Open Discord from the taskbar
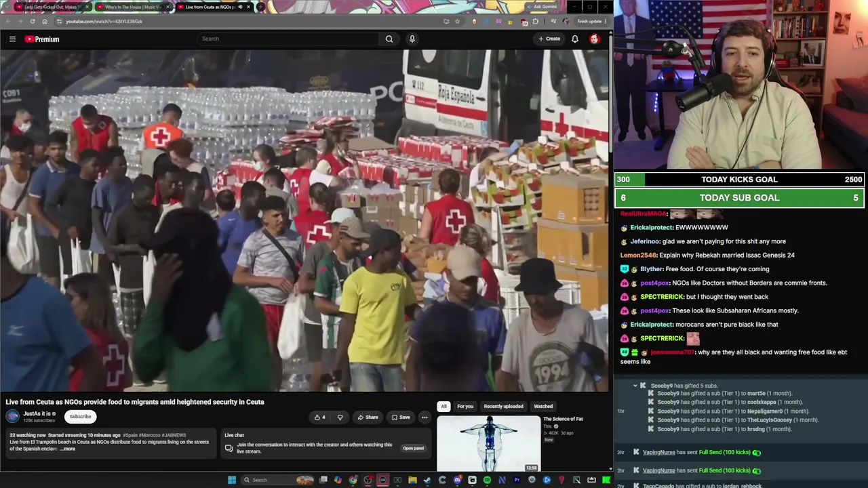Viewport: 868px width, 488px height. pos(457,480)
